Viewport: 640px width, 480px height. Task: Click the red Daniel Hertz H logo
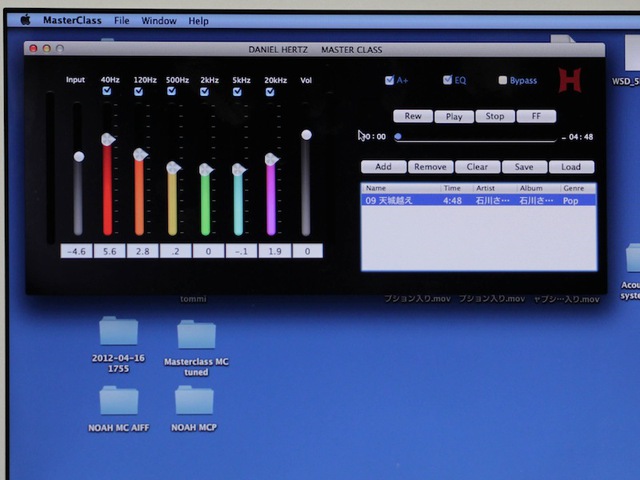pyautogui.click(x=570, y=80)
